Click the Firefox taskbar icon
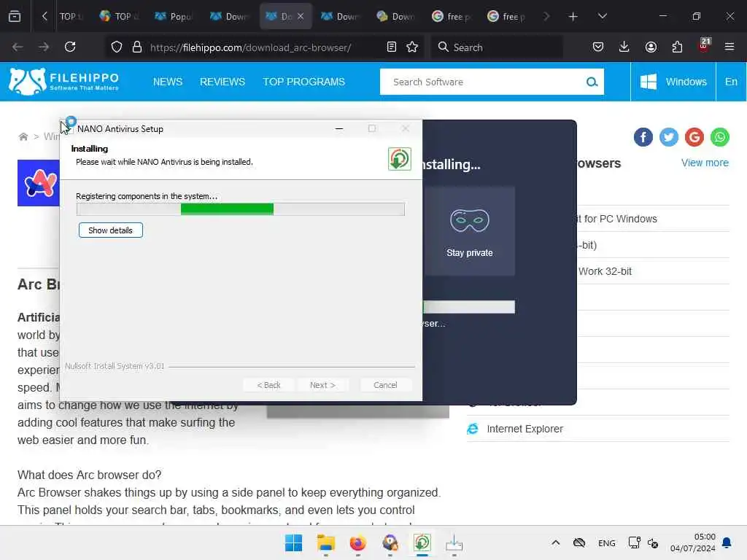 (x=357, y=543)
